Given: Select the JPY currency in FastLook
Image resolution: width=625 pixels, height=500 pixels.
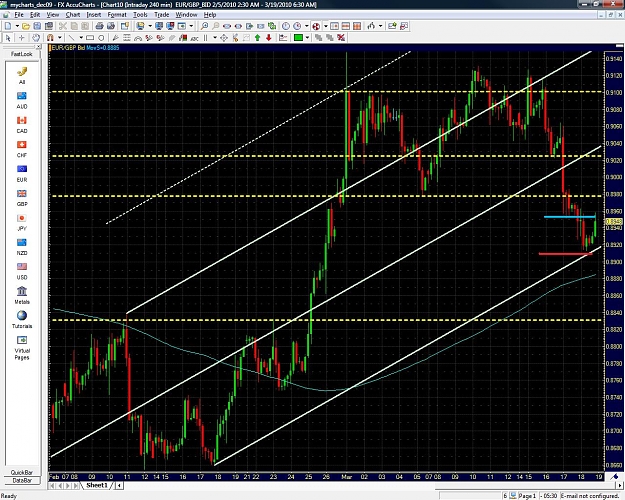Looking at the screenshot, I should 22,222.
